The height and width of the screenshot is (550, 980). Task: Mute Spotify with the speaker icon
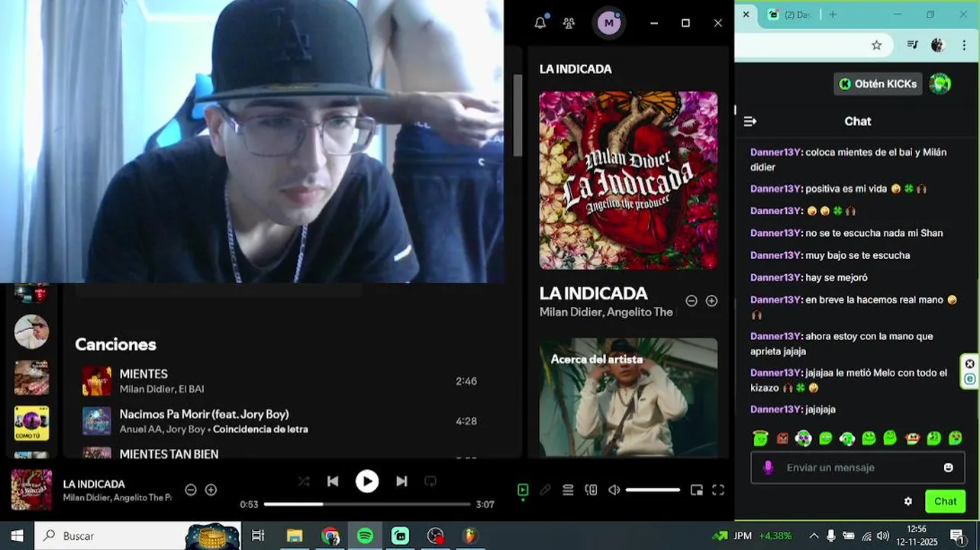(614, 490)
